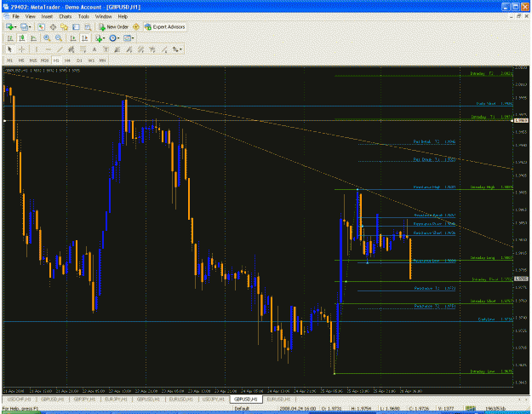Switch timeframe to H4

pyautogui.click(x=67, y=60)
